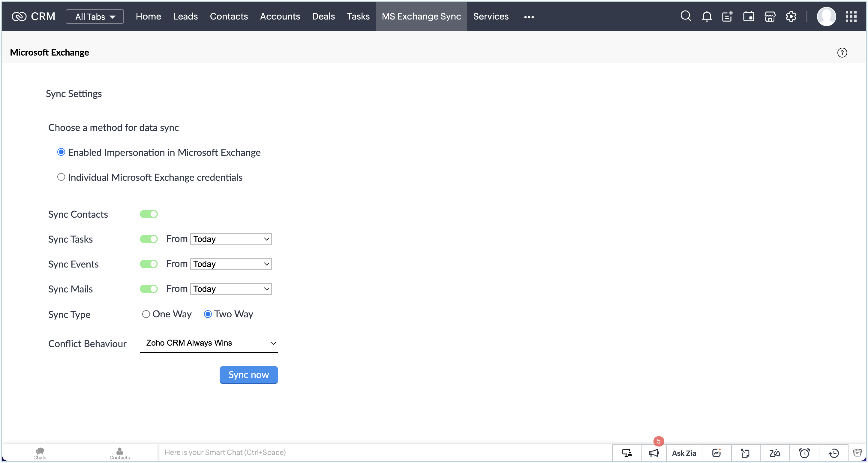The width and height of the screenshot is (868, 463).
Task: Disable the Sync Contacts toggle
Action: 149,214
